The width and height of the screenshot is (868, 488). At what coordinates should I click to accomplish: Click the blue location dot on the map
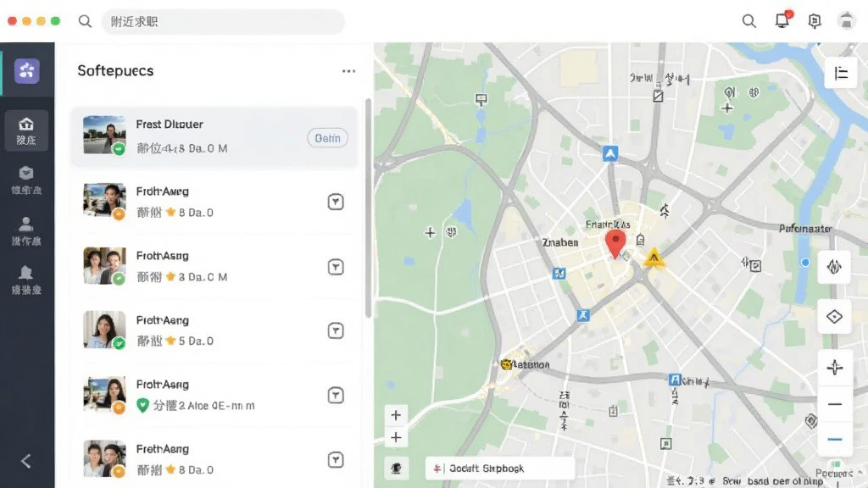[x=805, y=263]
